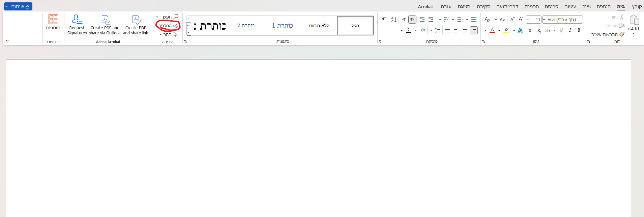Viewport: 644px width, 217px height.
Task: Click the Paste (הדבק) clipboard icon
Action: (x=634, y=20)
